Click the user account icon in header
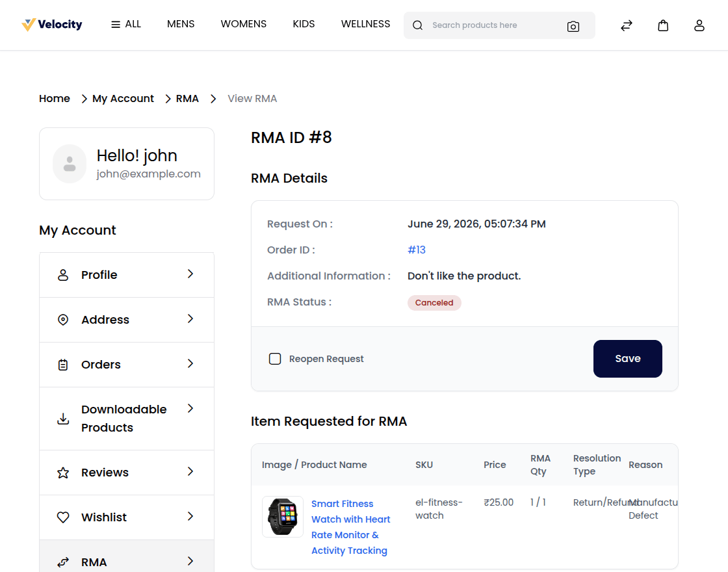Screen dimensions: 728x572 coord(699,25)
